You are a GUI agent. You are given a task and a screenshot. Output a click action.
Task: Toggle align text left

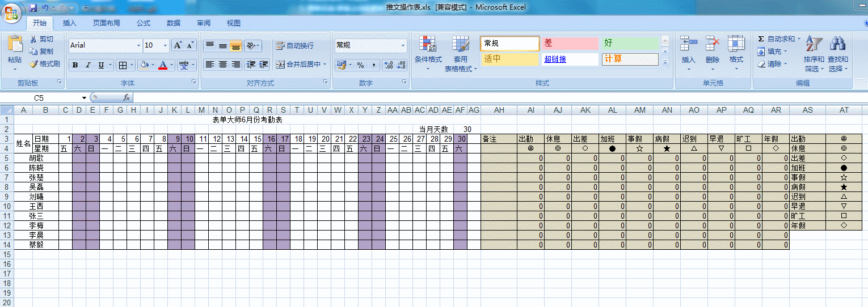coord(210,65)
